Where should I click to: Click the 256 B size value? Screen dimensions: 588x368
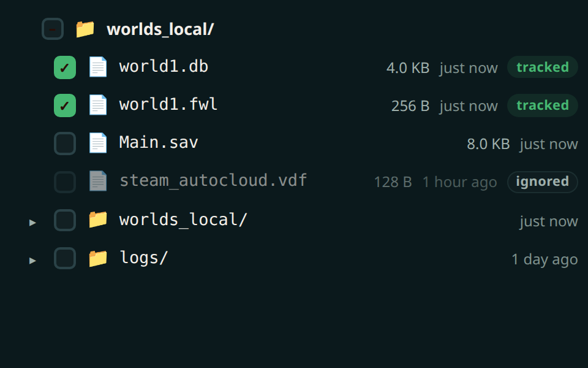tap(410, 106)
